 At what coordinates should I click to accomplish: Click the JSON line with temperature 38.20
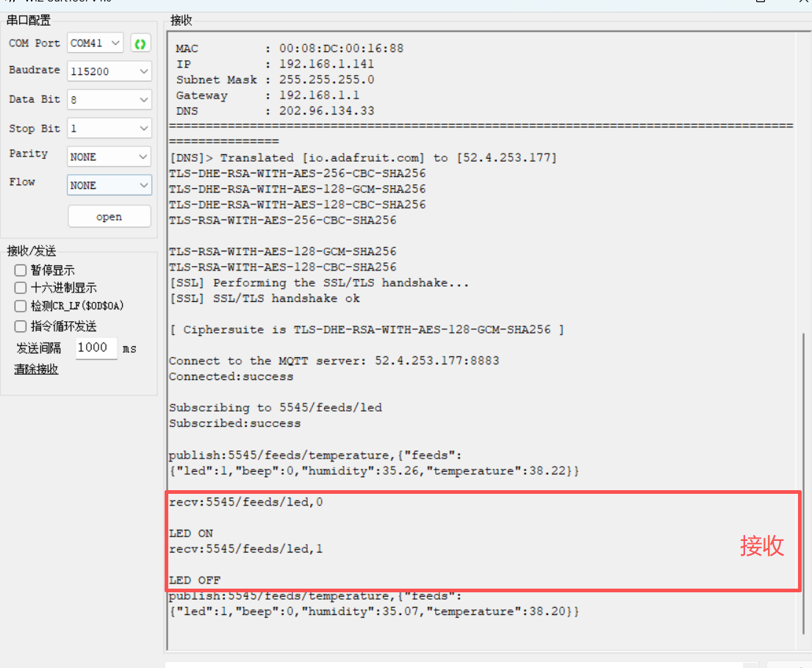tap(375, 611)
